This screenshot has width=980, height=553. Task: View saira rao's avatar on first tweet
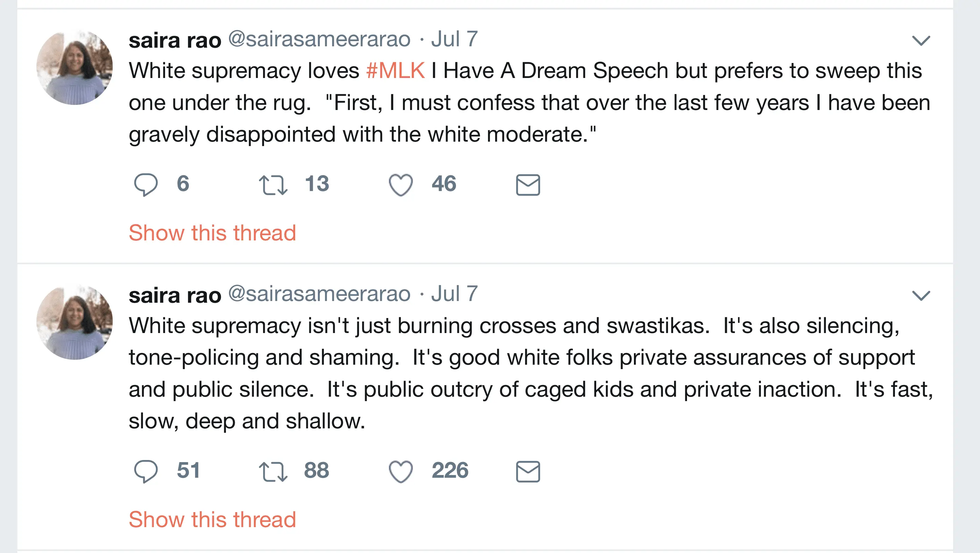pos(75,67)
